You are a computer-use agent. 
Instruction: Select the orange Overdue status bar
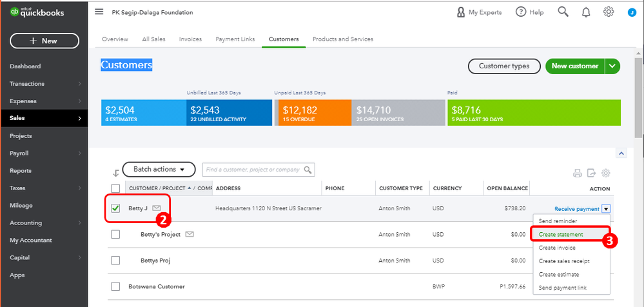point(313,113)
